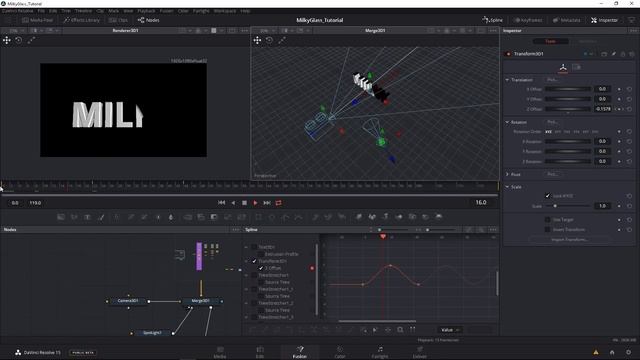This screenshot has width=640, height=360.
Task: Open the Value dropdown in spline editor
Action: coord(450,330)
